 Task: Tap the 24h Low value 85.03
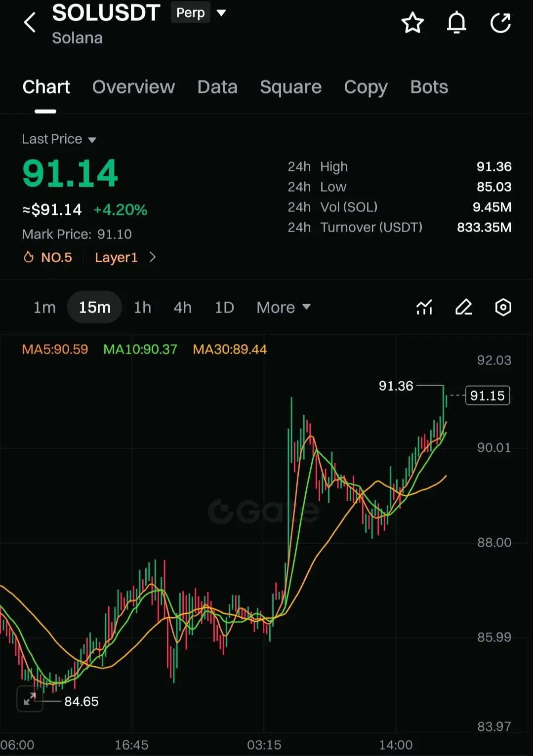[x=494, y=187]
